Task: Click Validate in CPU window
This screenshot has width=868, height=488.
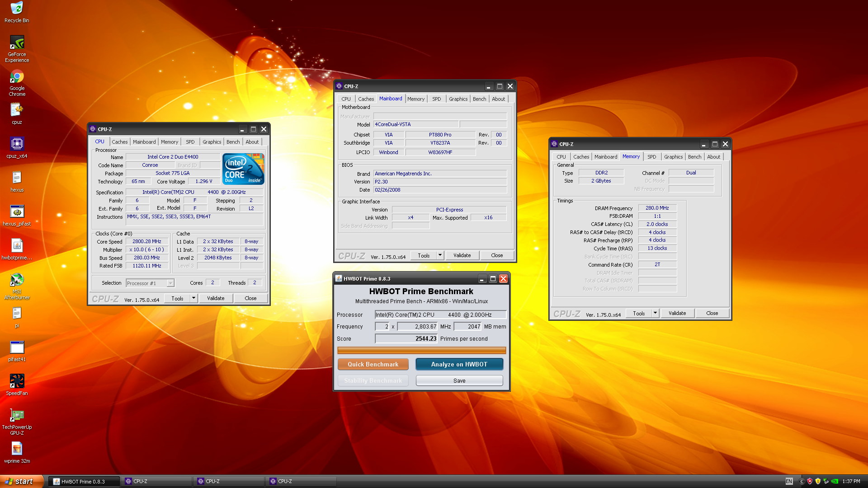Action: pyautogui.click(x=216, y=298)
